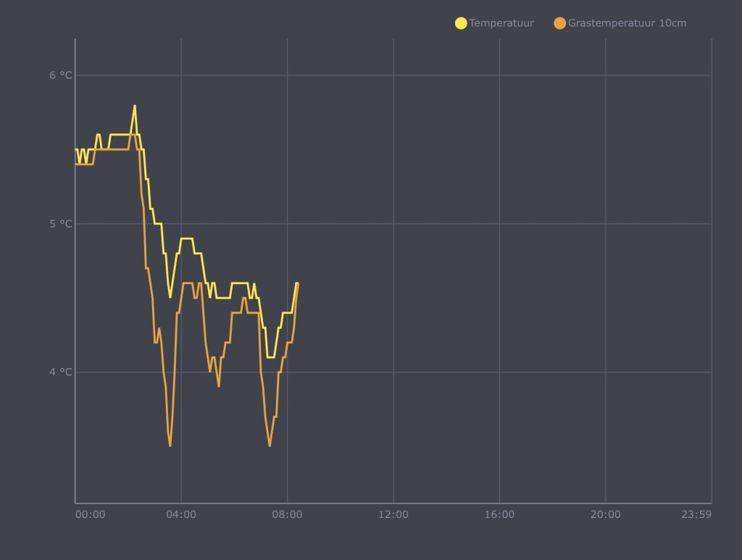The width and height of the screenshot is (742, 560).
Task: Click the 4 °C y-axis label
Action: coord(61,372)
